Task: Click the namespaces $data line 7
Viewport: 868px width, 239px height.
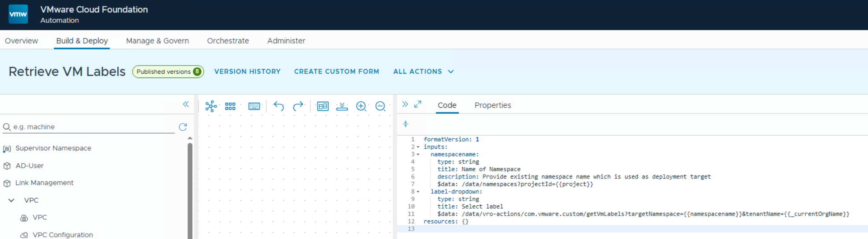Action: (515, 184)
